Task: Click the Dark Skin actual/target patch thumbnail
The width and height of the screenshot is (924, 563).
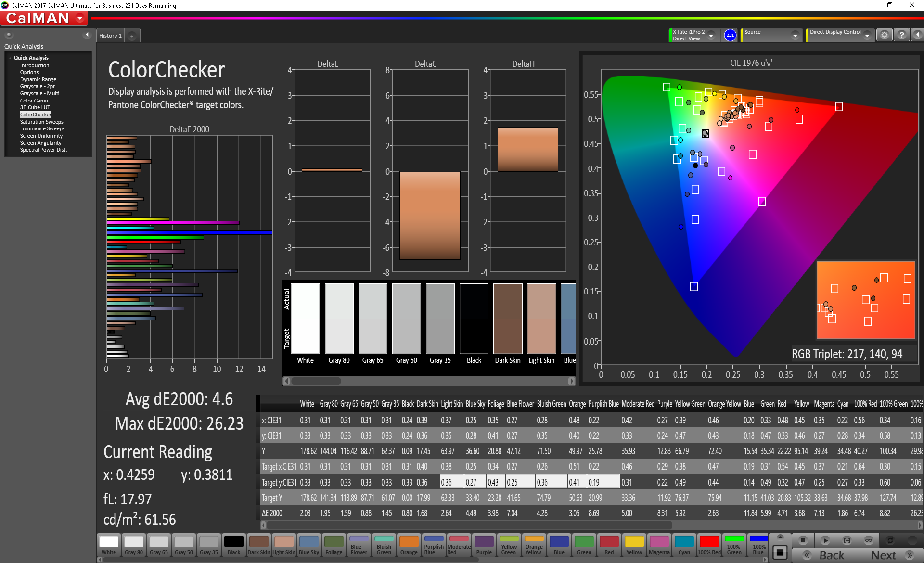Action: point(508,319)
